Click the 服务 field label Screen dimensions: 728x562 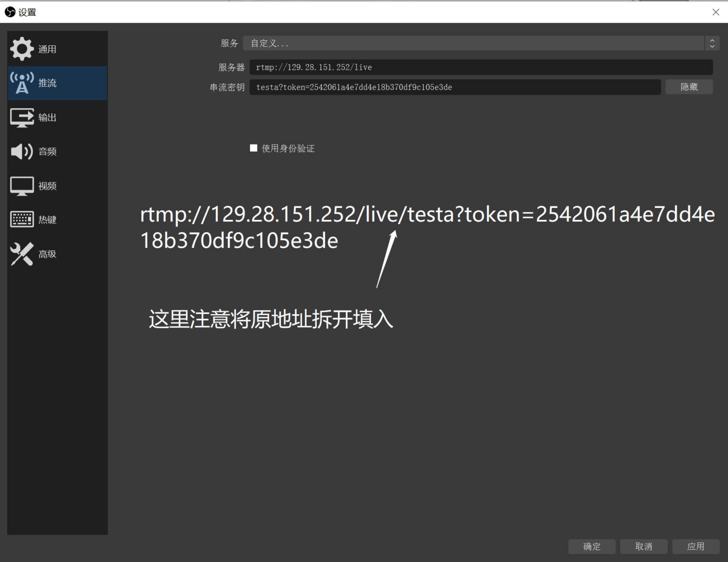pyautogui.click(x=229, y=43)
